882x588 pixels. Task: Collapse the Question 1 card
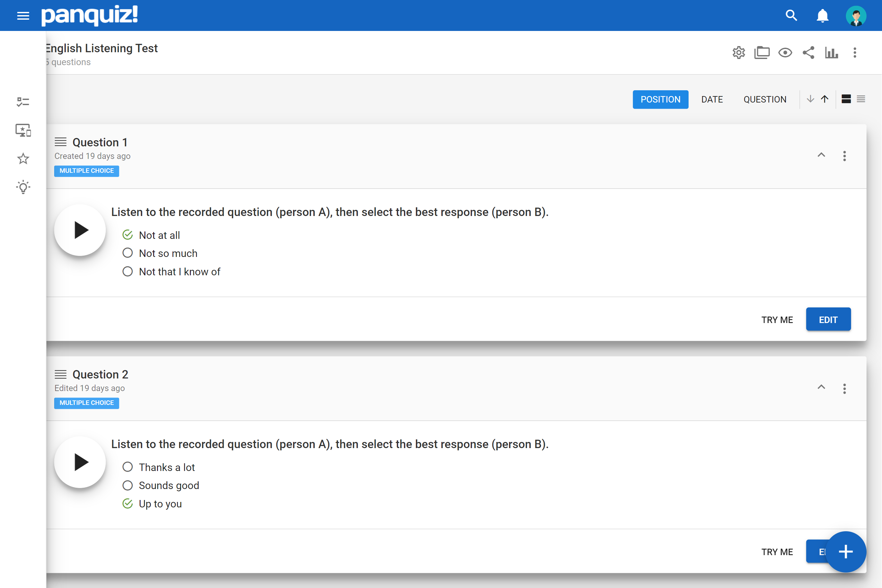tap(821, 155)
